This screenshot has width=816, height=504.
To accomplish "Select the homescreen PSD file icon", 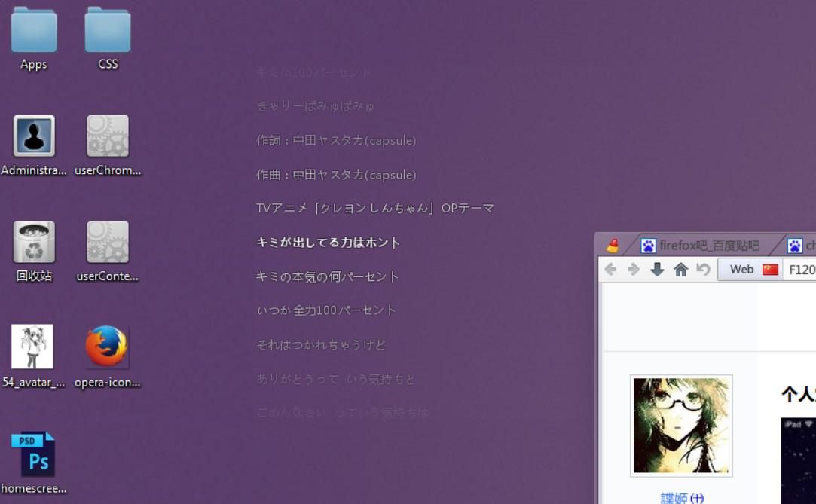I will (x=34, y=454).
